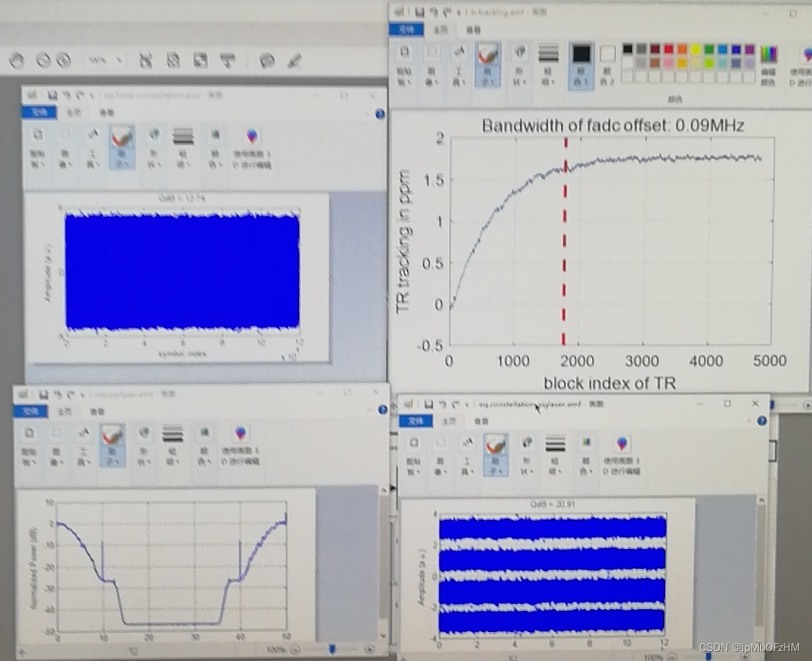Open Image group in the eq constellation Paint window
This screenshot has width=812, height=661.
[x=440, y=456]
